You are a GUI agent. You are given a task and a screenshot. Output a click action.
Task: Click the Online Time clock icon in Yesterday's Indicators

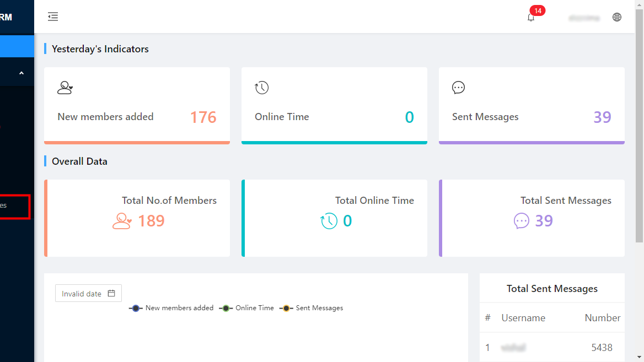(x=261, y=88)
